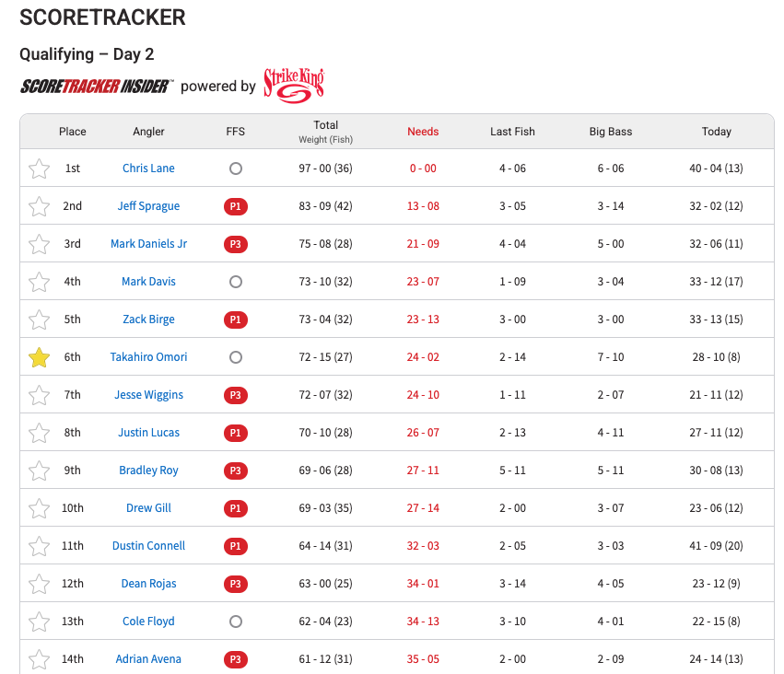Star Drew Gill's row
Screen dimensions: 784x674
tap(39, 508)
